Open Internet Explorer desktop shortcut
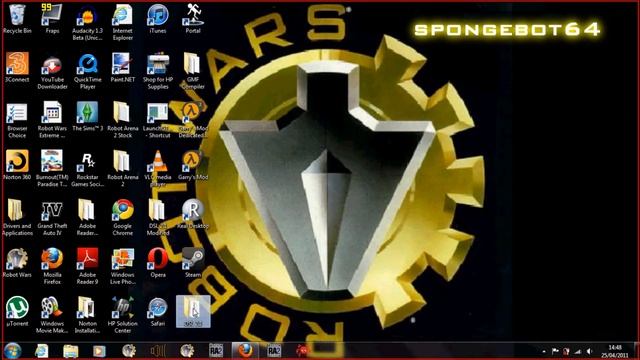Screen dimensions: 640x360 tap(122, 22)
